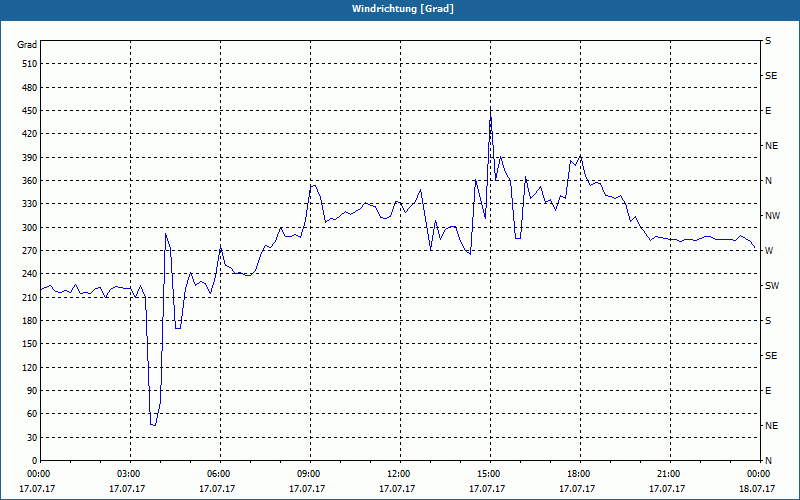Click the 15:00 time tick label
800x500 pixels.
pos(489,473)
